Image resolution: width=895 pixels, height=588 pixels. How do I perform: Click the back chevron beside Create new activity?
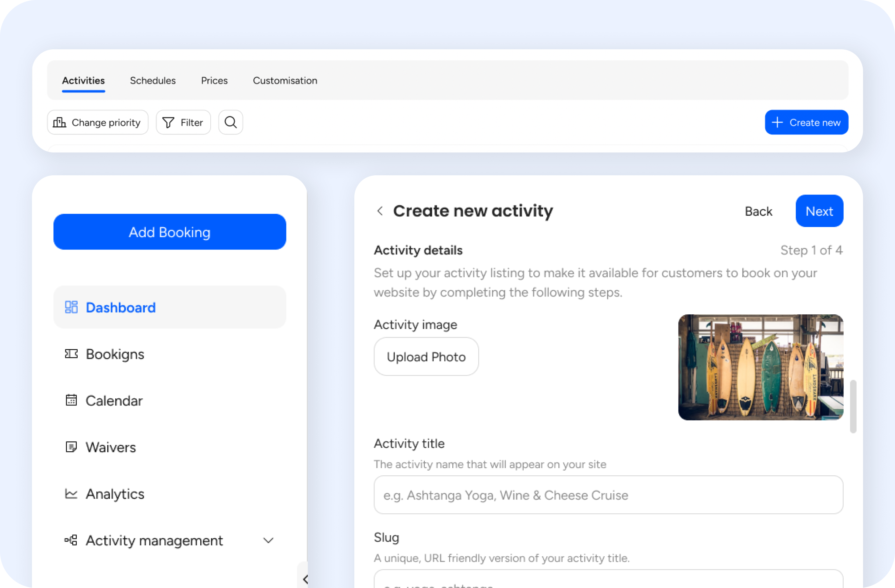380,211
